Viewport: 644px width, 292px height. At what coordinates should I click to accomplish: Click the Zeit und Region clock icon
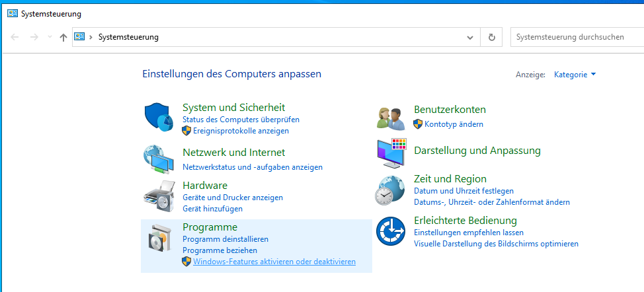pyautogui.click(x=391, y=191)
